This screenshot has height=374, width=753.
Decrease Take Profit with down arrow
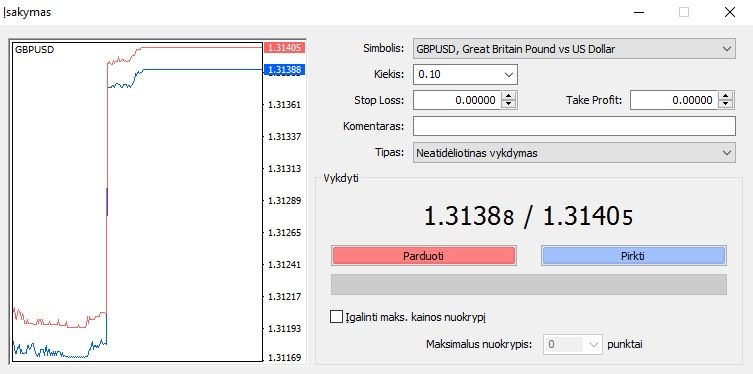pos(726,105)
